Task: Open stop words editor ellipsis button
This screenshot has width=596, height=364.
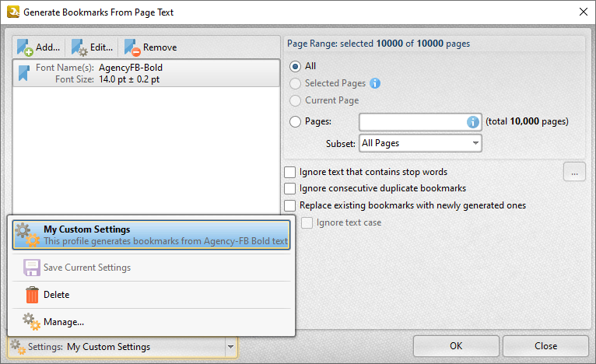Action: (574, 173)
